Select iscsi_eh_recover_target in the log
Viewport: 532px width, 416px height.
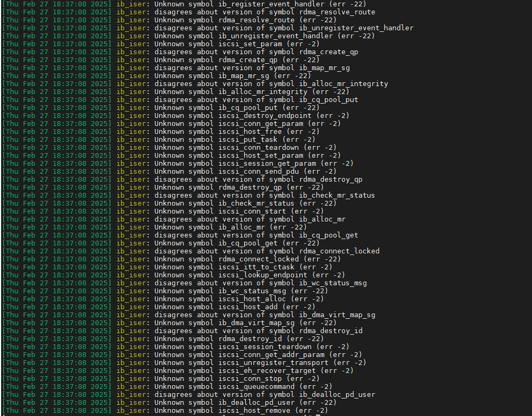click(267, 370)
